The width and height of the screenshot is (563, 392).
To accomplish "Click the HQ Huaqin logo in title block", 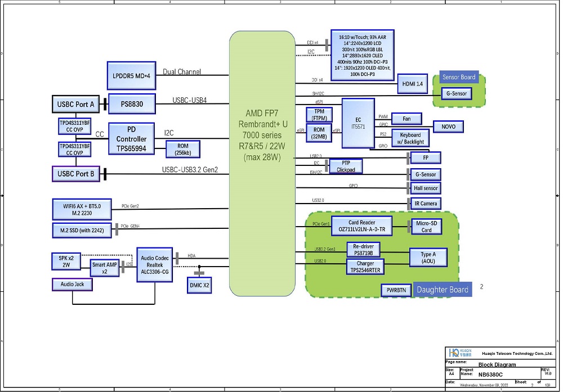I will click(460, 353).
